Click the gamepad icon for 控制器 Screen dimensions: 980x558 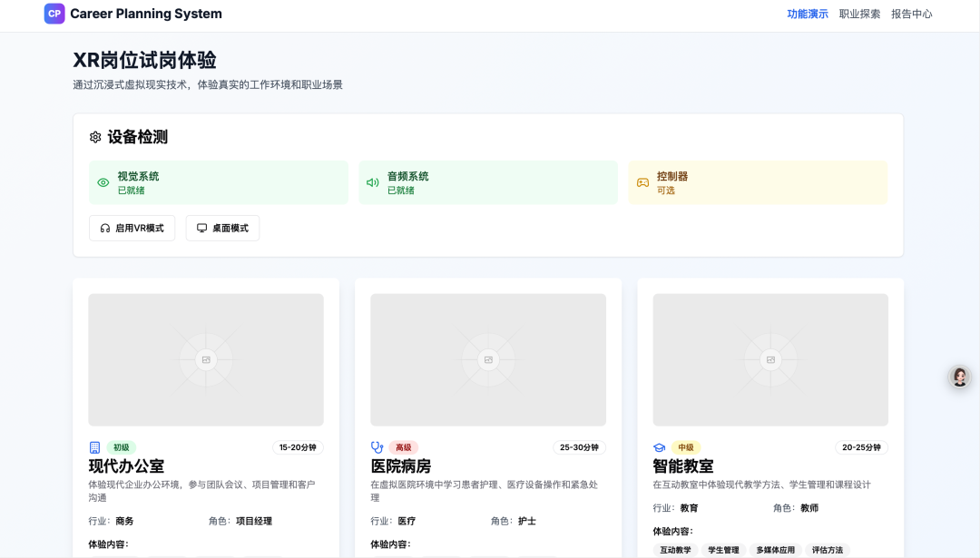click(x=642, y=182)
